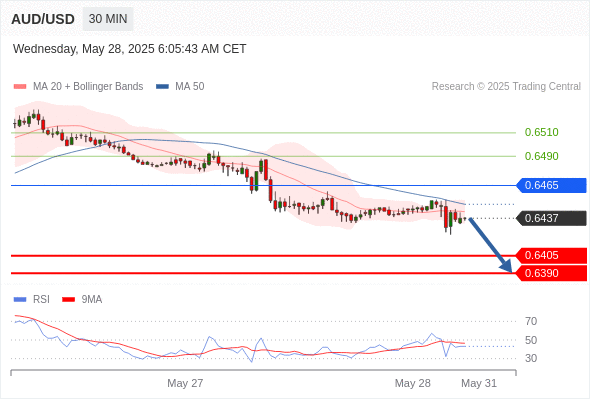This screenshot has width=590, height=400.
Task: Click the blue MA 50 legend swatch
Action: click(162, 87)
